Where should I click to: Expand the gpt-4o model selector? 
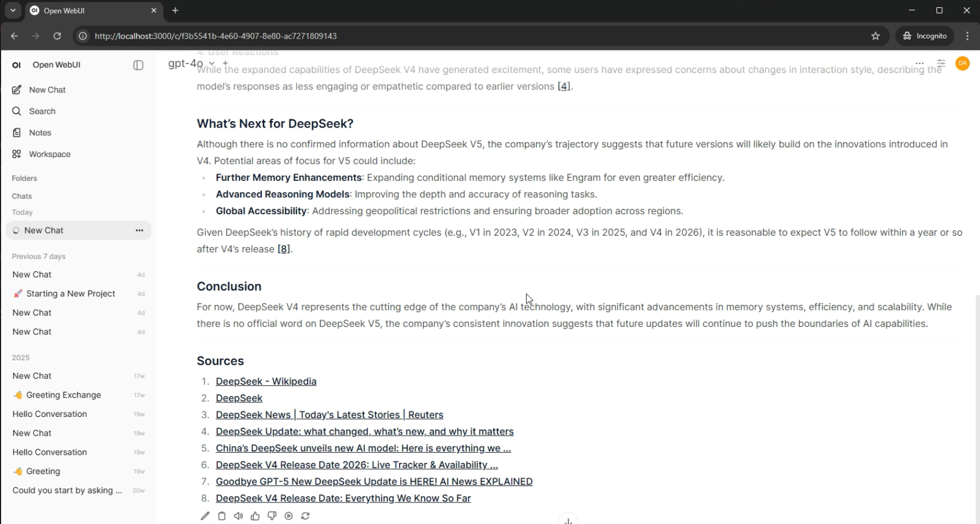(x=192, y=63)
